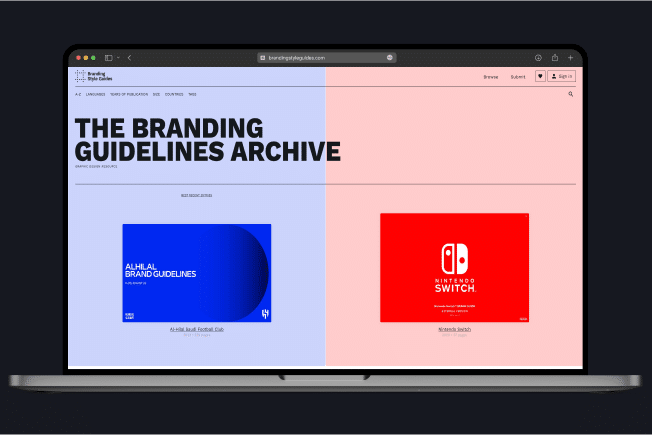Click the heart favorites button
This screenshot has width=652, height=435.
coord(540,76)
